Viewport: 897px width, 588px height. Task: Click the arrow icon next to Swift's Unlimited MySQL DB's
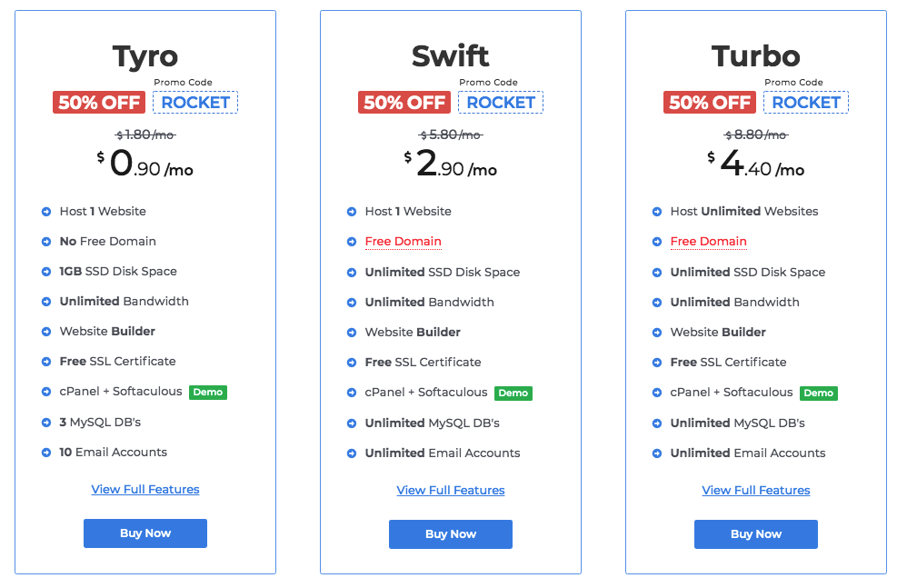point(352,424)
